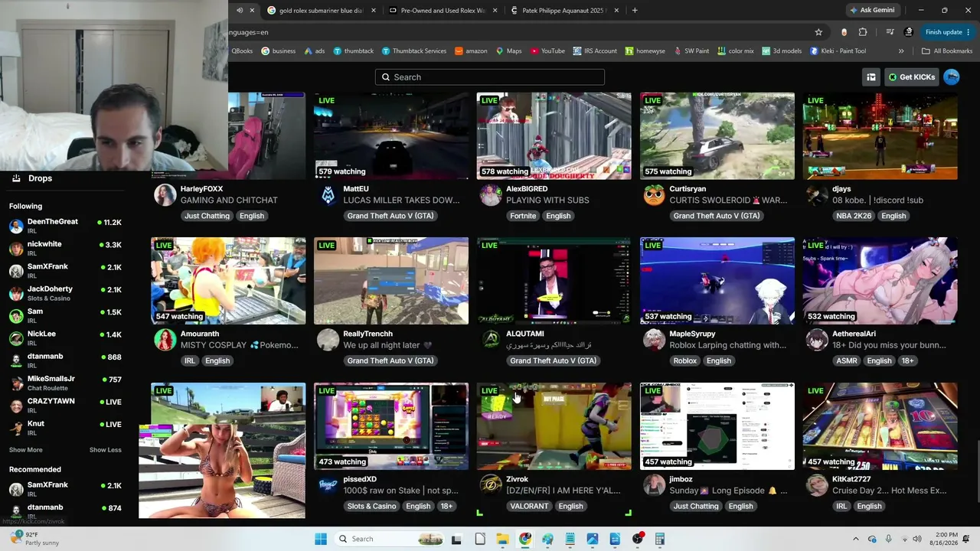Image resolution: width=980 pixels, height=551 pixels.
Task: Open Curtisryan channel avatar
Action: [654, 195]
